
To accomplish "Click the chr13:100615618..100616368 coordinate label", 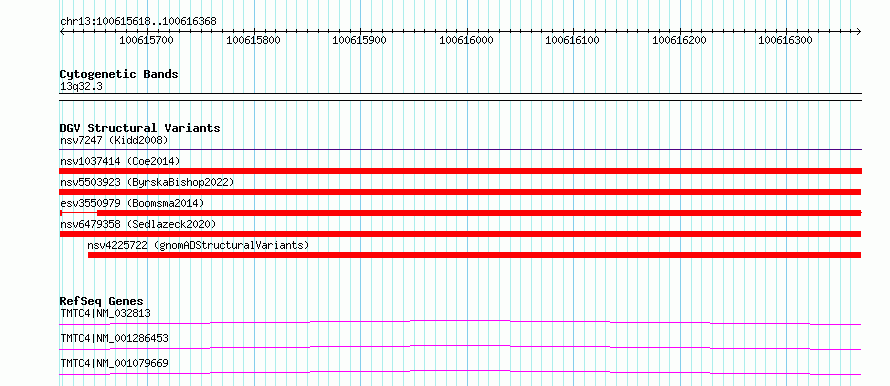I will click(x=138, y=22).
